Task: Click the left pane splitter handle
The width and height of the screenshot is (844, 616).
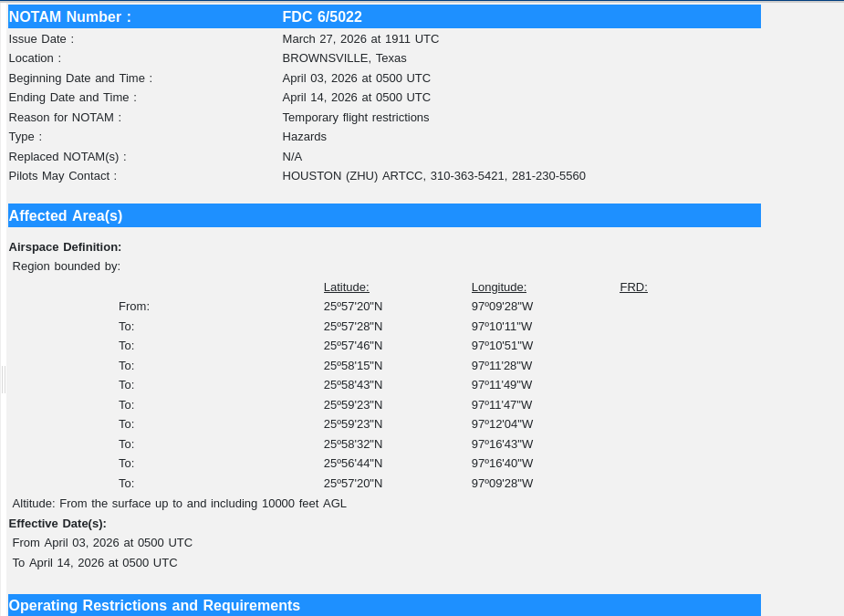Action: 4,380
